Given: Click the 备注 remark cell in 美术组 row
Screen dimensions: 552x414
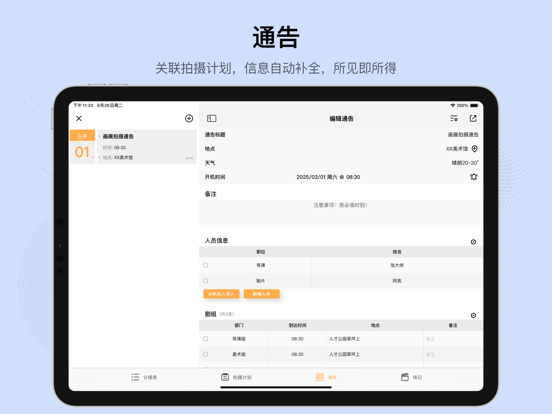Looking at the screenshot, I should [453, 354].
